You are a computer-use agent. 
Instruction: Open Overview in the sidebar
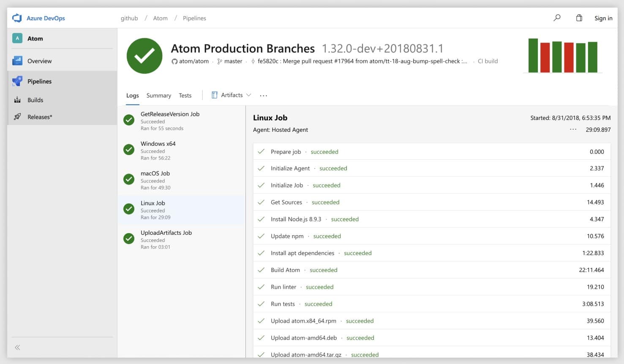click(62, 61)
